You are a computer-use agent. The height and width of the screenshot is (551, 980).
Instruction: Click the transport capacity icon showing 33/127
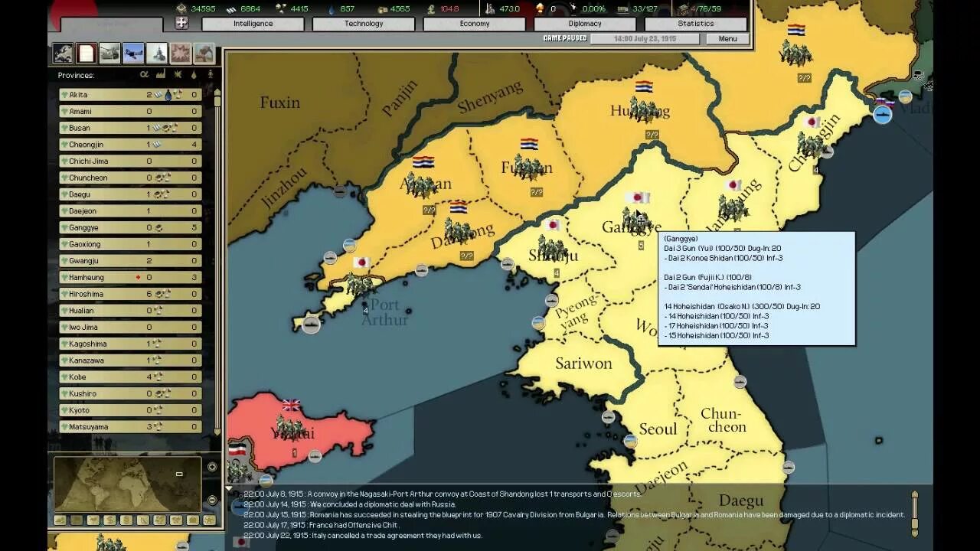point(621,8)
